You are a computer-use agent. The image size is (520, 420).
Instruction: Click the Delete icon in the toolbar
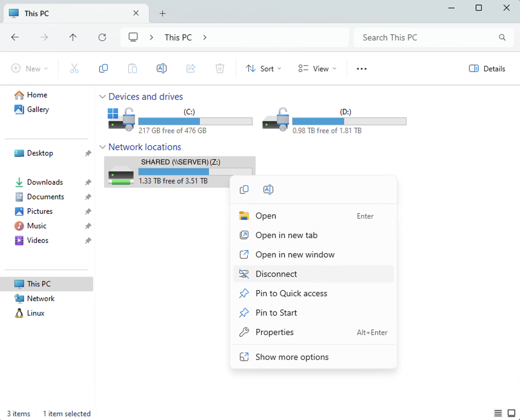pyautogui.click(x=220, y=68)
